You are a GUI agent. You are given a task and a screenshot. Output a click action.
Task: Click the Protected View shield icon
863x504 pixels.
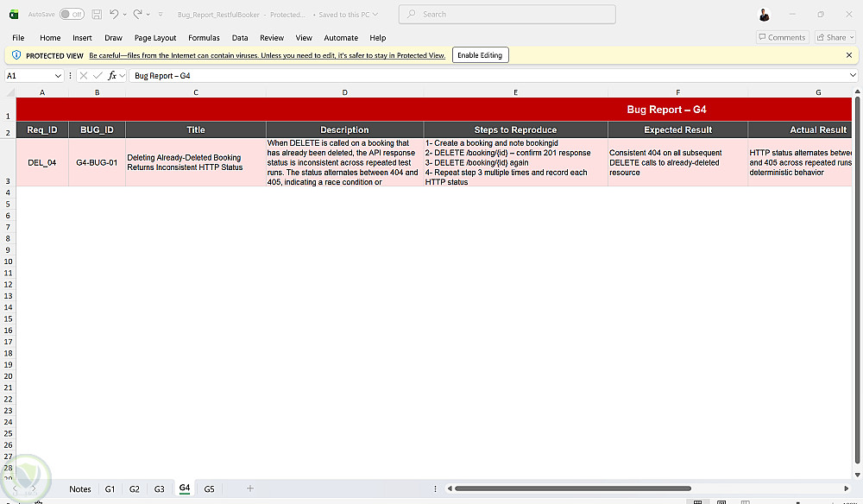[x=16, y=55]
